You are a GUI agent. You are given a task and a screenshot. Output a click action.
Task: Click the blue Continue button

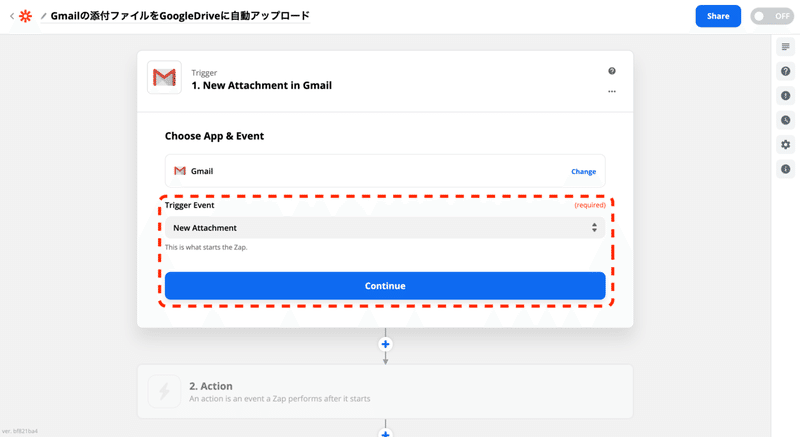(x=385, y=286)
